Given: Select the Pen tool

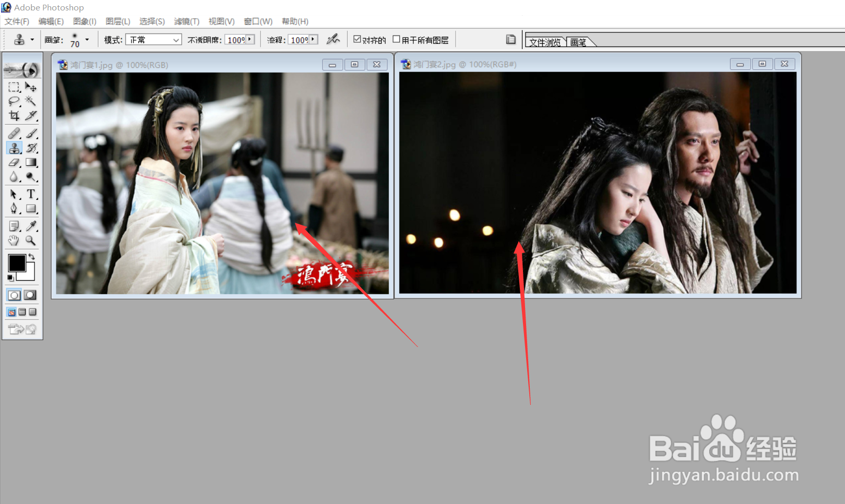Looking at the screenshot, I should pyautogui.click(x=14, y=209).
